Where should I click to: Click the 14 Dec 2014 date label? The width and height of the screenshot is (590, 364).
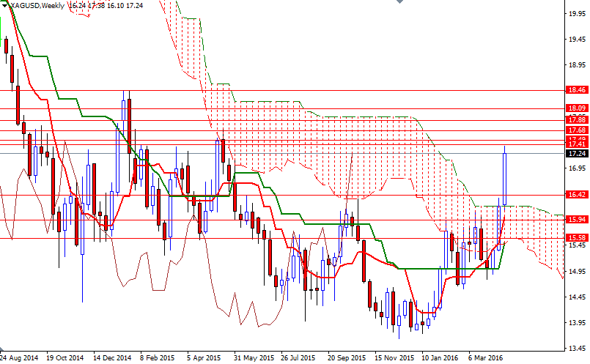(112, 357)
